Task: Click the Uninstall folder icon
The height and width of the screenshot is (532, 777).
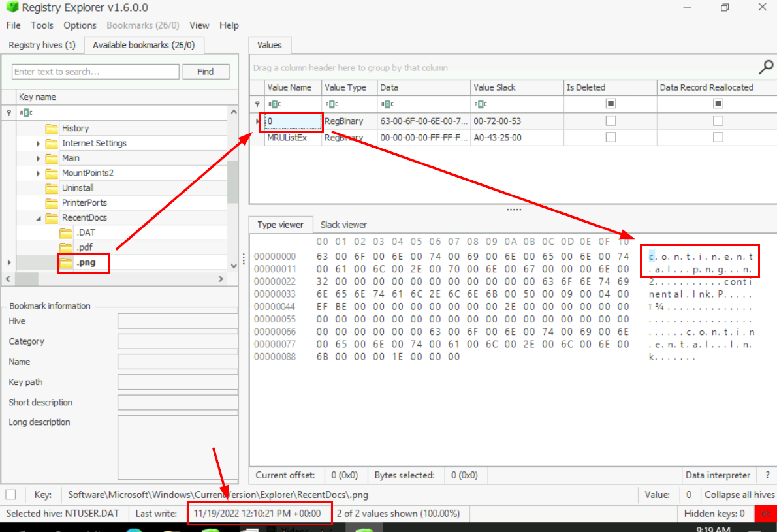Action: (52, 188)
